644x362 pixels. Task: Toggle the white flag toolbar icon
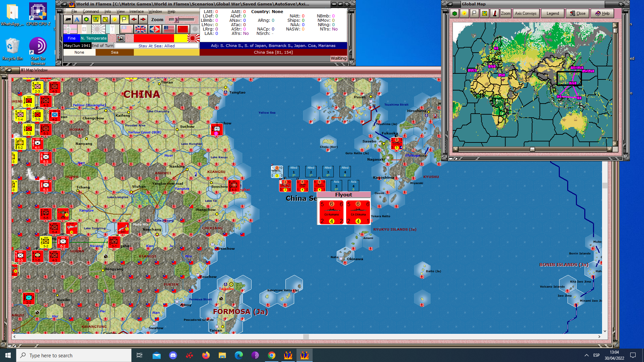[x=124, y=19]
